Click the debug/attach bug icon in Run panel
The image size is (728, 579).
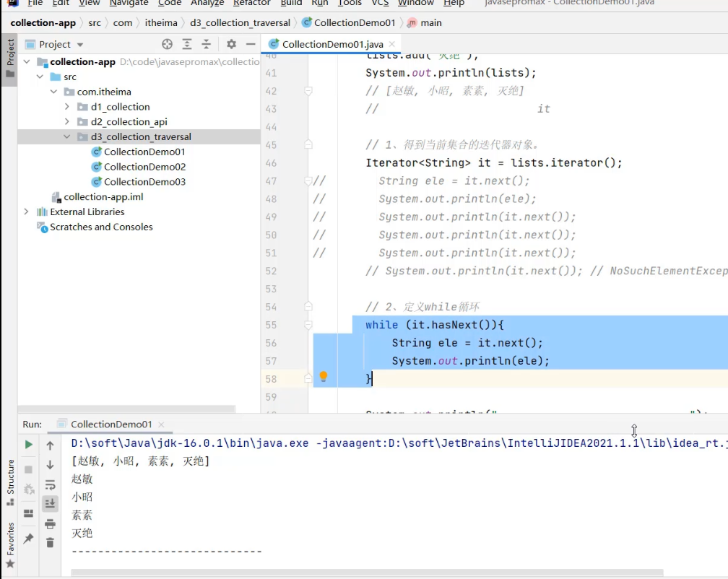[28, 489]
